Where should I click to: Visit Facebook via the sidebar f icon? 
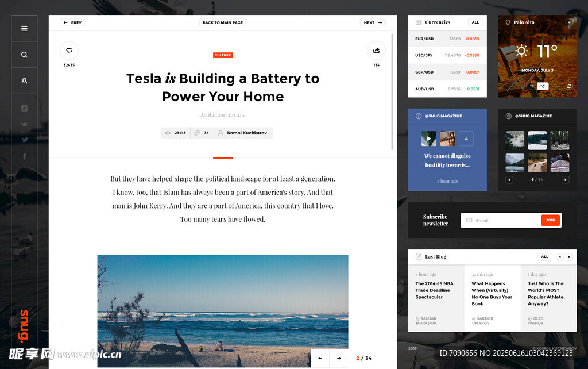pos(24,156)
